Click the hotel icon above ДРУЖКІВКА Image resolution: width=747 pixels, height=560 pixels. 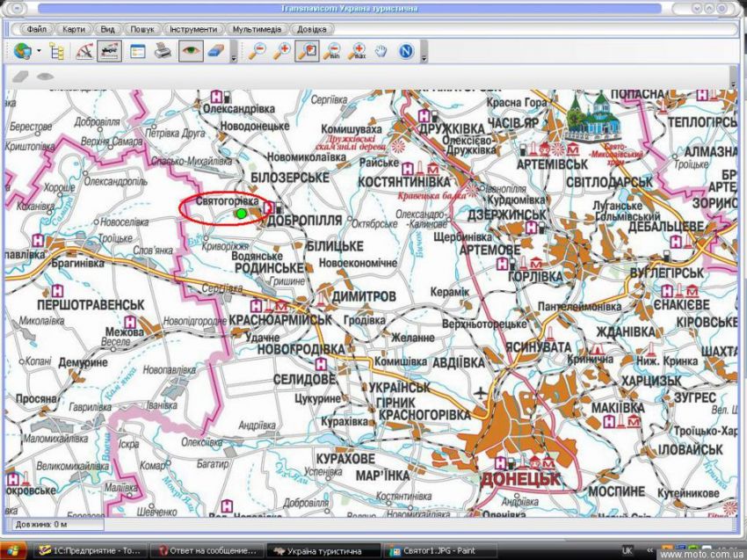[x=424, y=115]
